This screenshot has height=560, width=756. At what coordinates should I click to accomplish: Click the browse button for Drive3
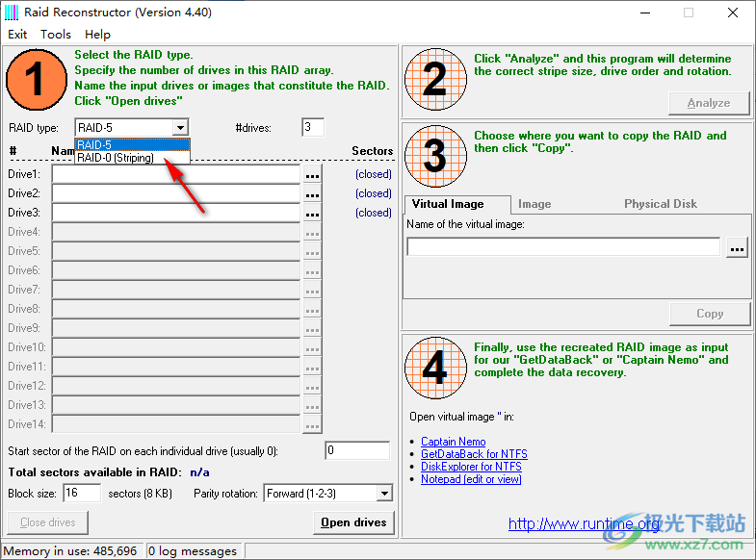tap(312, 213)
